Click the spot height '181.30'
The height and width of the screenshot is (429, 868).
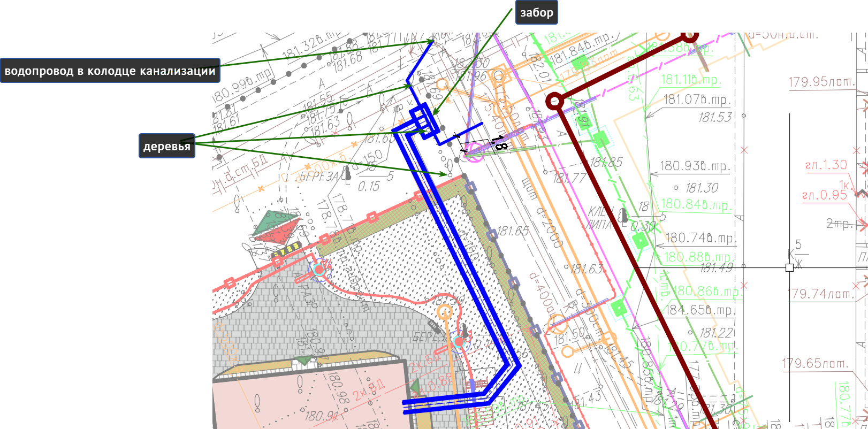(702, 188)
